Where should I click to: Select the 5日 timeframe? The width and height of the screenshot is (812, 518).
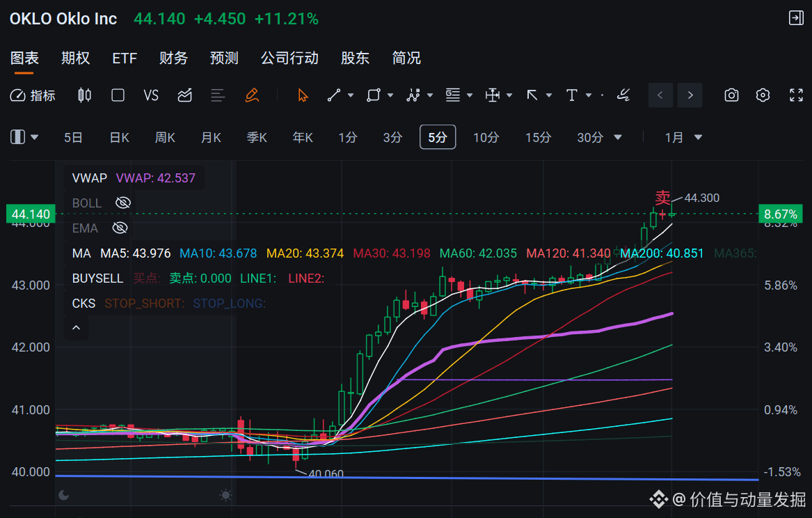73,137
